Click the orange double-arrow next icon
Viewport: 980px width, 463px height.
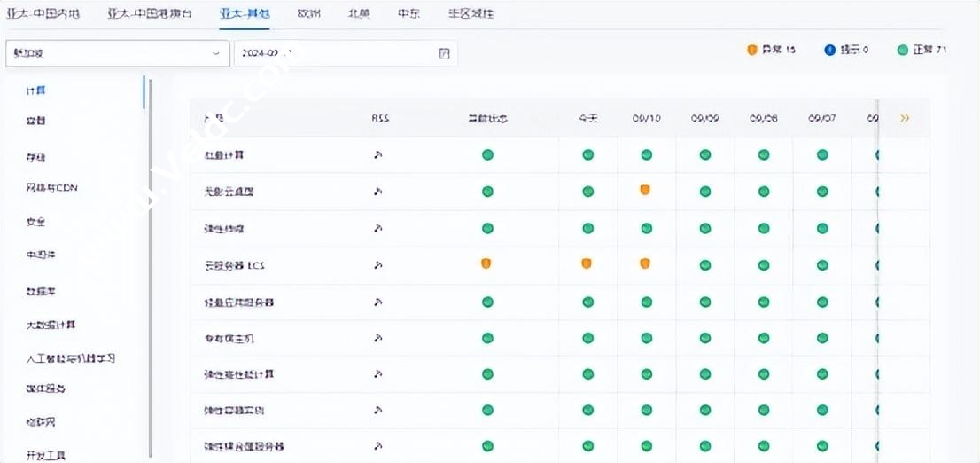pyautogui.click(x=904, y=118)
